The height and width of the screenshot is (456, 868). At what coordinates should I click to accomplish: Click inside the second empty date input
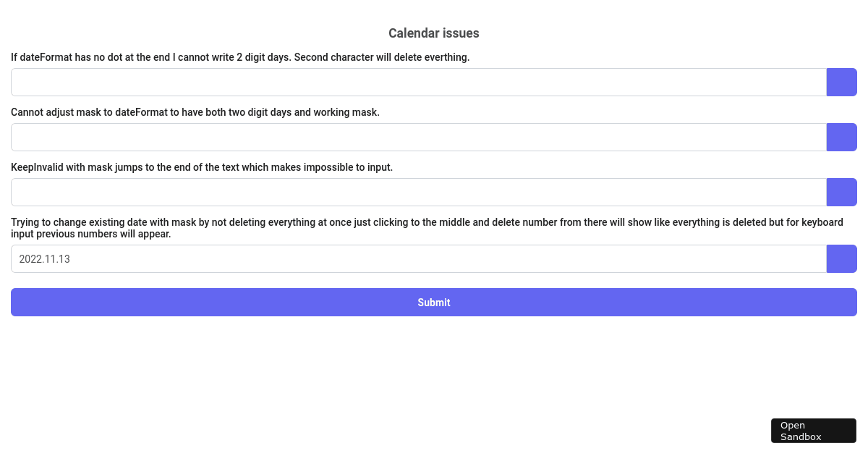(x=418, y=137)
